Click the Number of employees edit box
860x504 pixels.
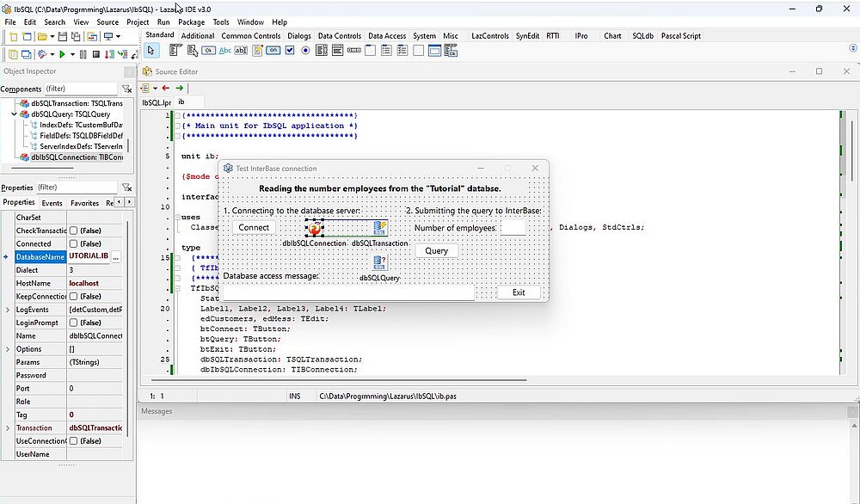pyautogui.click(x=513, y=228)
